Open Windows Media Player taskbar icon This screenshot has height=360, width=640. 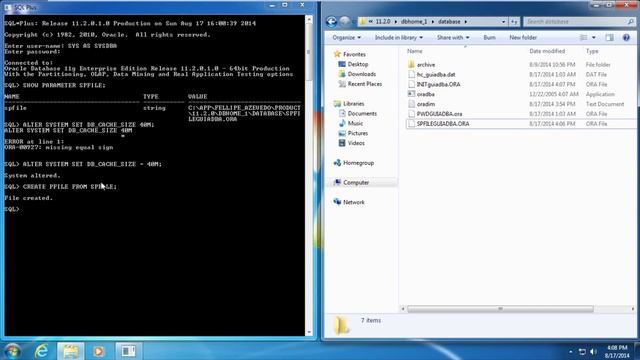98,351
